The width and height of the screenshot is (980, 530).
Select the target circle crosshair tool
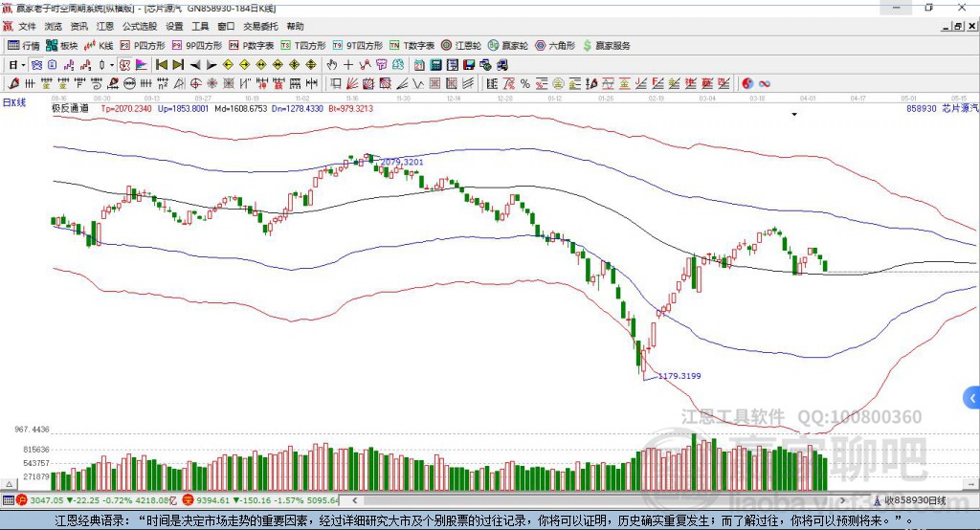(x=195, y=84)
